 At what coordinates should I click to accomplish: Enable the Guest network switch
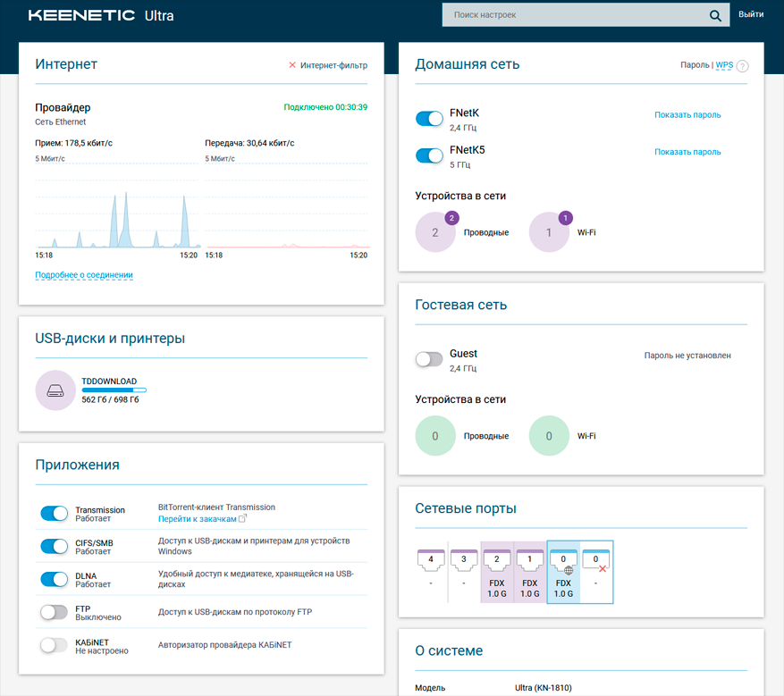[429, 359]
